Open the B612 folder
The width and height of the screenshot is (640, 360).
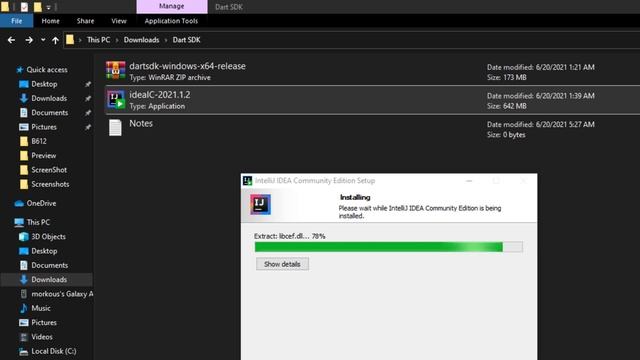point(39,141)
